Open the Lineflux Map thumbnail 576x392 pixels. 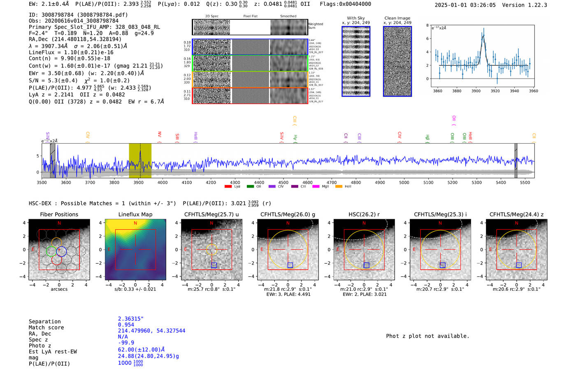pos(135,250)
